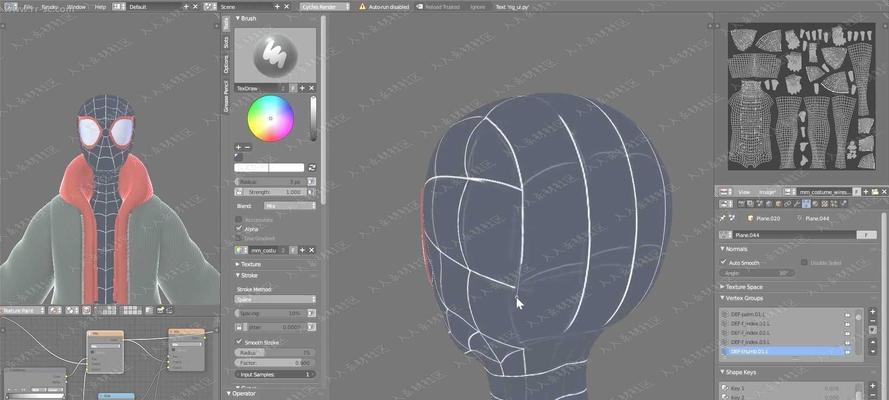Image resolution: width=889 pixels, height=400 pixels.
Task: Open the Window menu
Action: click(x=75, y=6)
